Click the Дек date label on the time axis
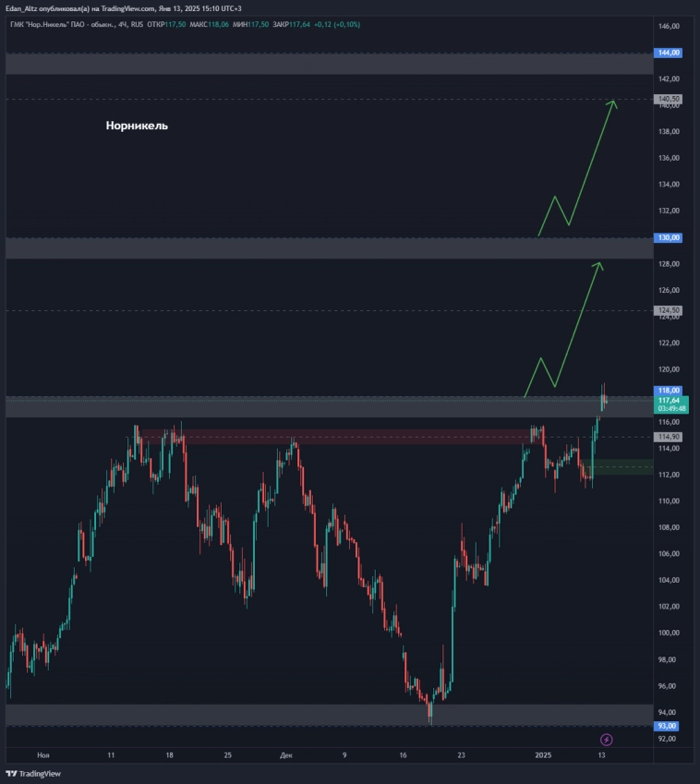The image size is (700, 784). (286, 755)
